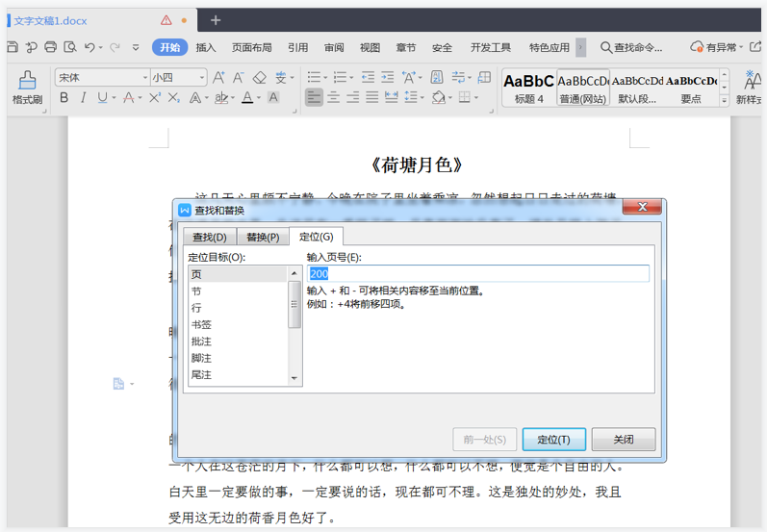
Task: Toggle bold formatting
Action: 64,98
